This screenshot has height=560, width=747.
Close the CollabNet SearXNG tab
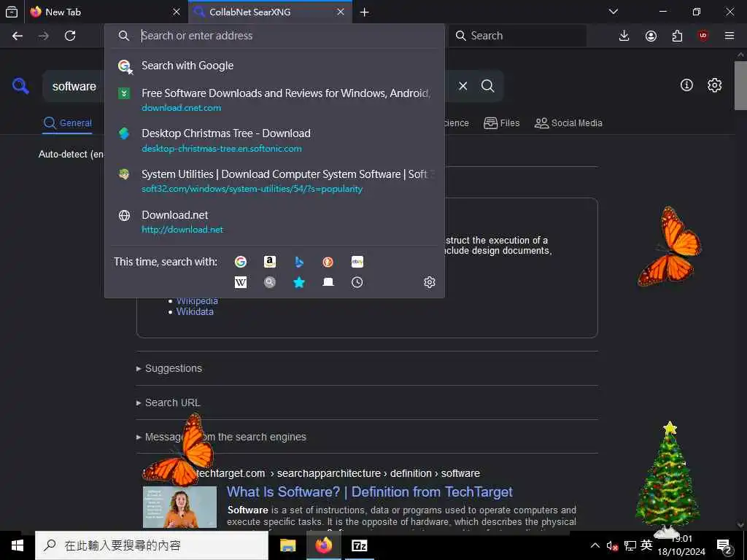[341, 12]
